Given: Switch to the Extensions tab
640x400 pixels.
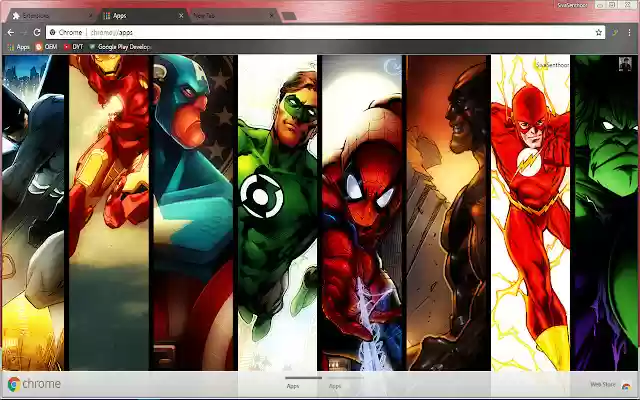Looking at the screenshot, I should point(50,16).
